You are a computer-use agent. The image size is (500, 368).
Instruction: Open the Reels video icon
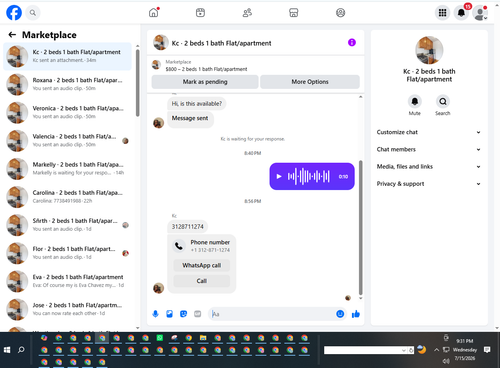[200, 13]
